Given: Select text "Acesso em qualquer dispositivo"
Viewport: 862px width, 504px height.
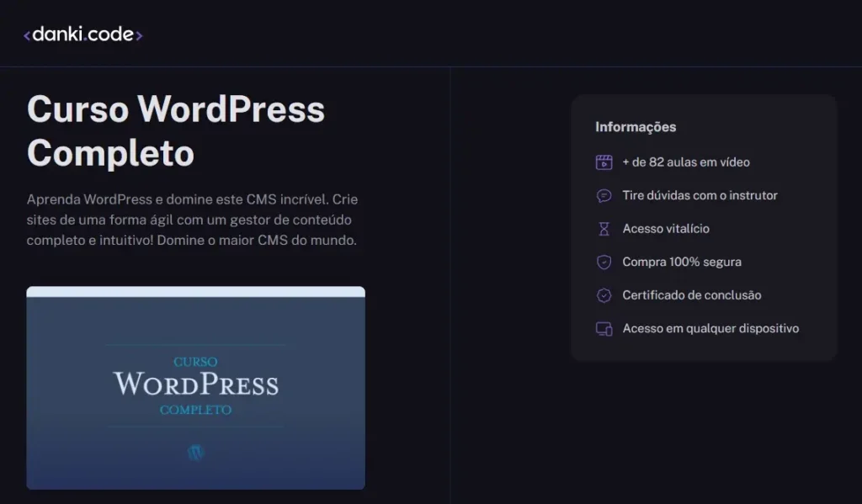Looking at the screenshot, I should click(710, 329).
